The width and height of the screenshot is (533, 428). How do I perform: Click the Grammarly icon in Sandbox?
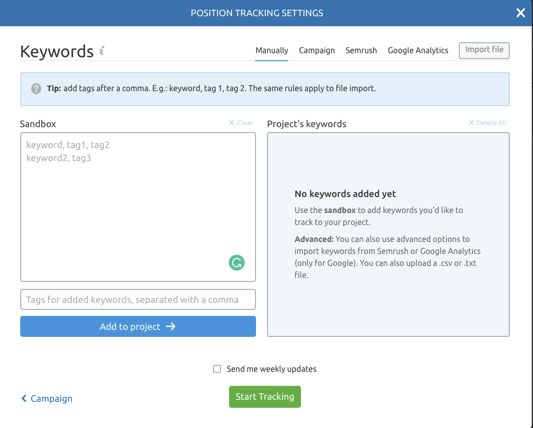pyautogui.click(x=237, y=263)
